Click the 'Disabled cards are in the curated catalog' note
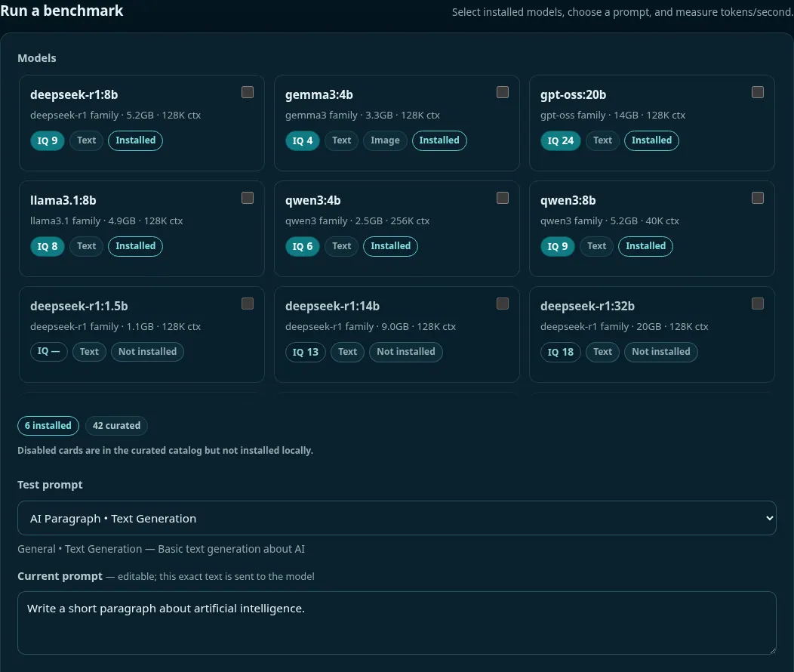 point(165,450)
